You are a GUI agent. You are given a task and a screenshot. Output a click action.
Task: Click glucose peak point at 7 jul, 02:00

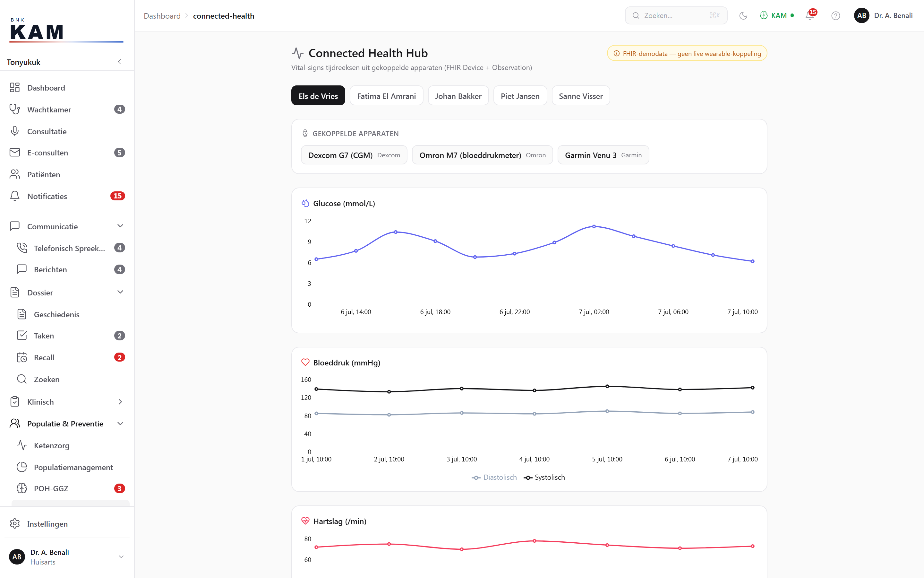pos(594,226)
